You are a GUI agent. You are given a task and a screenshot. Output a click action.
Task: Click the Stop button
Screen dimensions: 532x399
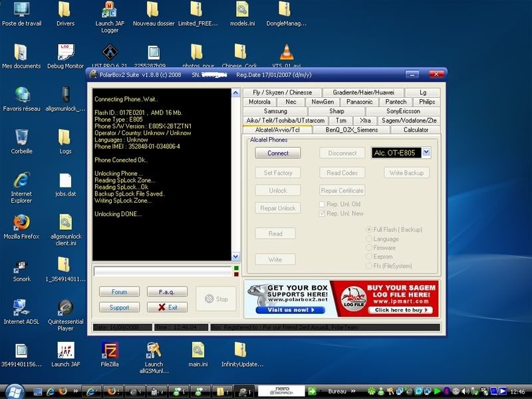coord(216,299)
